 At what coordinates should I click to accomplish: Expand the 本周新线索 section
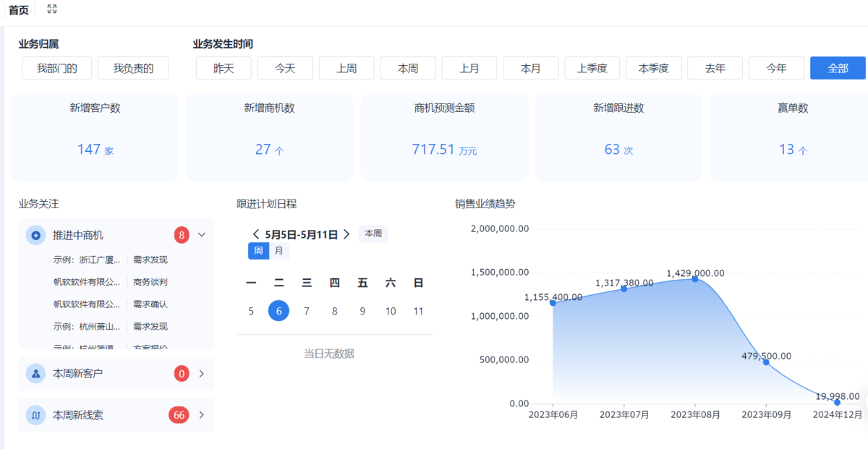tap(202, 415)
